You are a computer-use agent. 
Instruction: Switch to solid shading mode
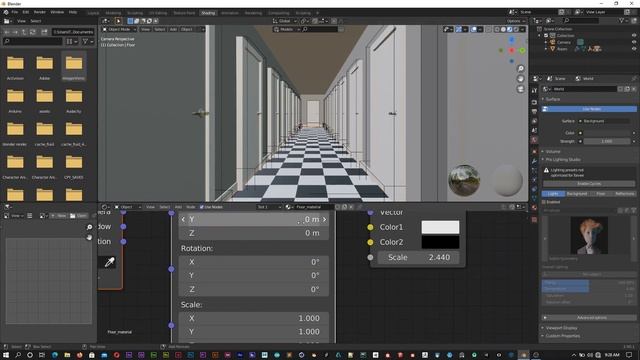click(503, 29)
